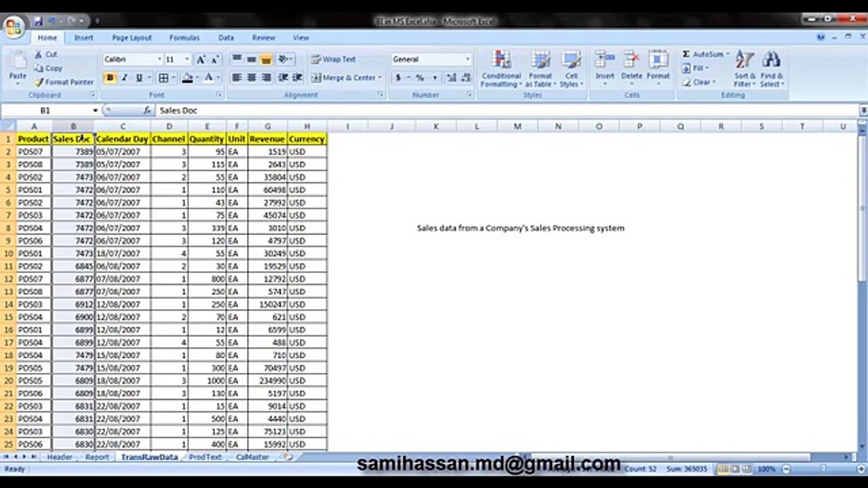Select column header G
This screenshot has height=488, width=868.
[x=267, y=126]
